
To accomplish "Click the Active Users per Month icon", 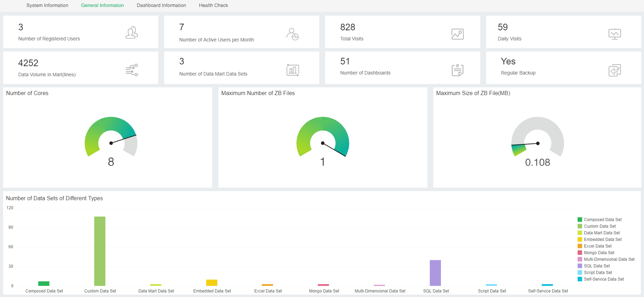I will point(293,34).
